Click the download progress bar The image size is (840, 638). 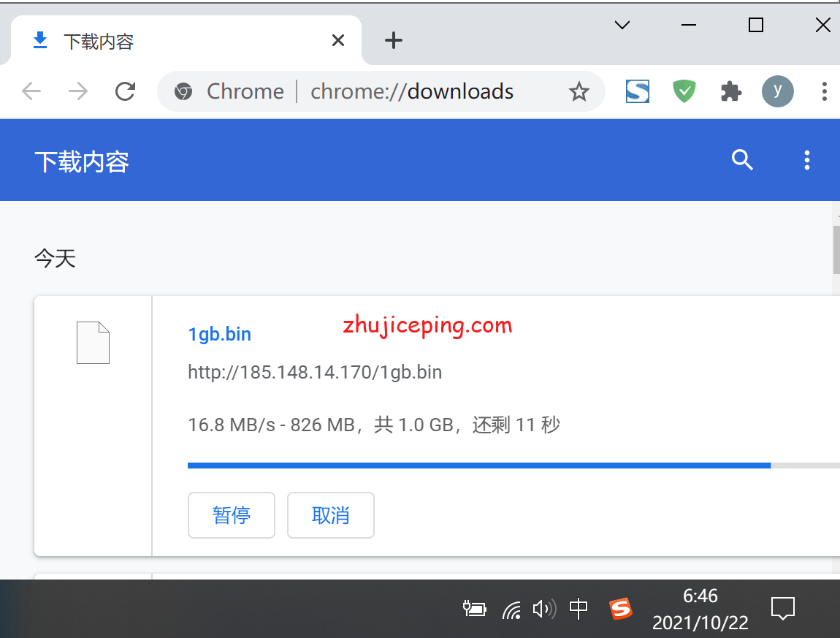tap(478, 465)
